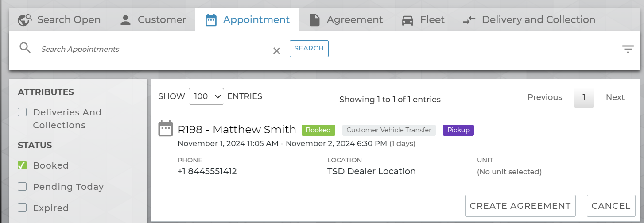Viewport: 644px width, 223px height.
Task: Tick the Expired status checkbox
Action: pos(22,208)
